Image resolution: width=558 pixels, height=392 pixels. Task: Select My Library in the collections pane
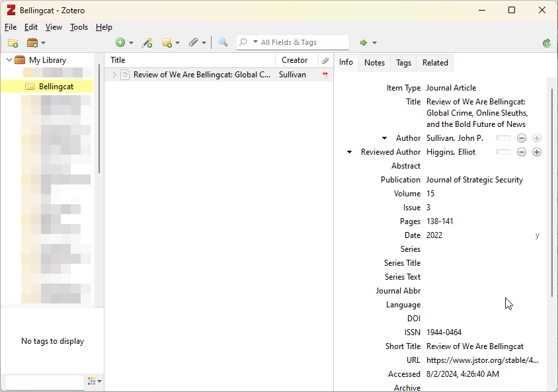(48, 60)
